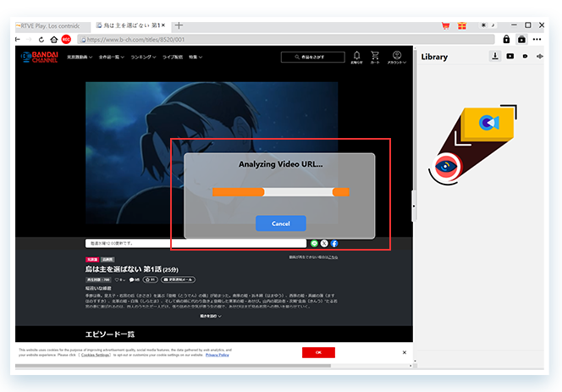Click the video player thumbnail

[x=212, y=152]
